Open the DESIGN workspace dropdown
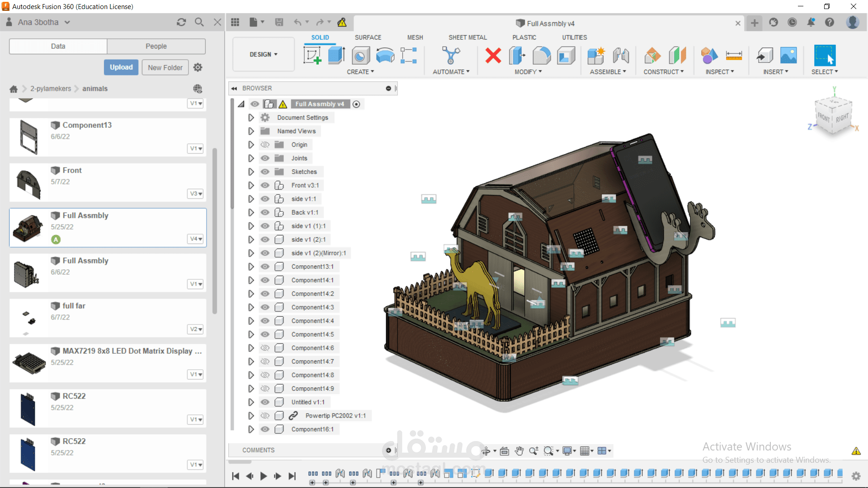 point(264,54)
